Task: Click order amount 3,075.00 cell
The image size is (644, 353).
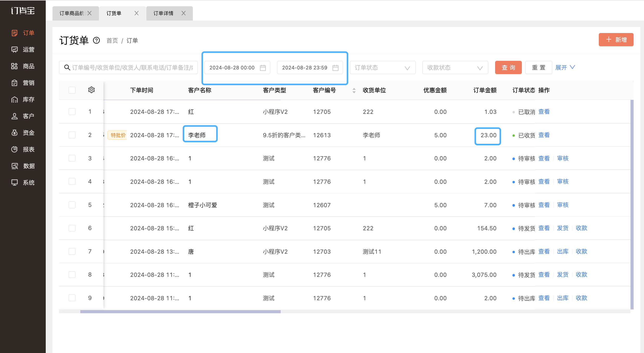Action: pos(484,275)
